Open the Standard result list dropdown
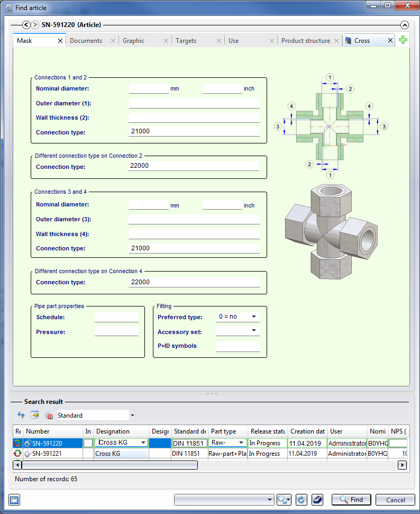Screen dimensions: 420x514 tap(132, 416)
